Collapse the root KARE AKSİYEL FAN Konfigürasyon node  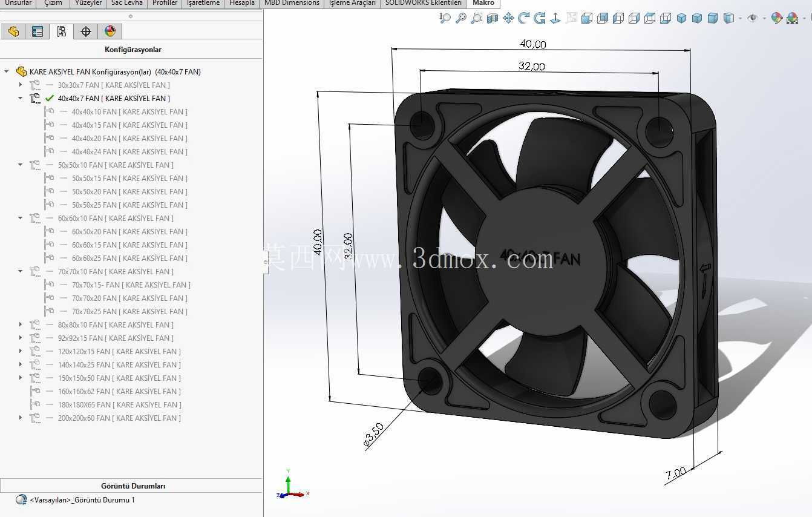(7, 71)
